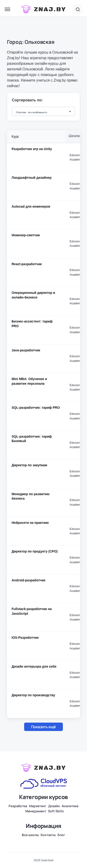
Task: Go to the Все школы page
Action: (30, 835)
